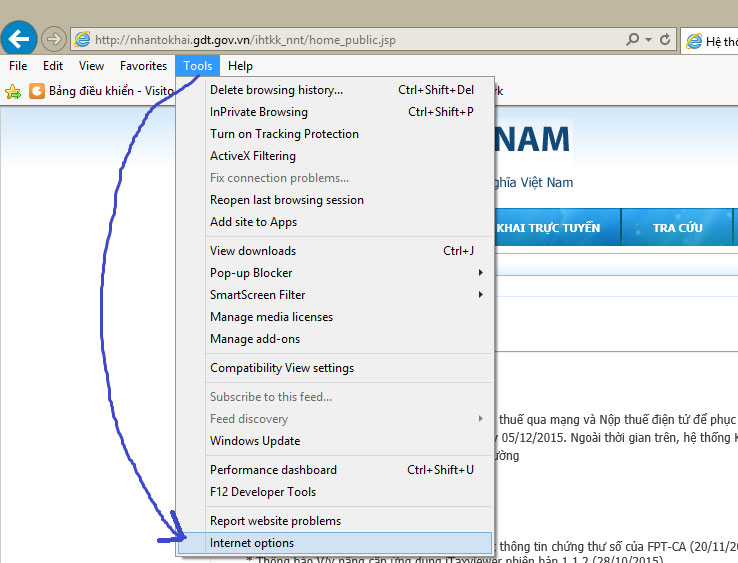Open Compatibility View settings

point(282,368)
